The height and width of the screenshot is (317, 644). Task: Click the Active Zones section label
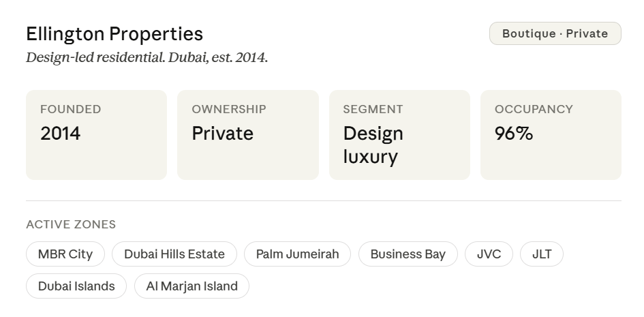[x=71, y=224]
